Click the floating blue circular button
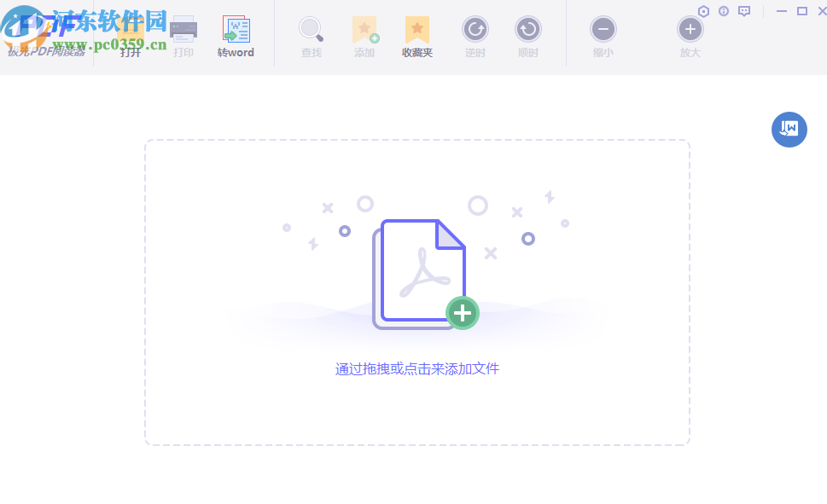Viewport: 827px width, 504px height. 789,129
